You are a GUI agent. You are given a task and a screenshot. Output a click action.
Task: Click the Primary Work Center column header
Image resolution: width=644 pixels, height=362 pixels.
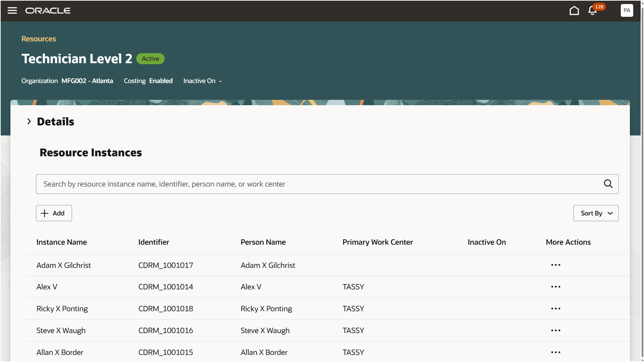coord(378,242)
